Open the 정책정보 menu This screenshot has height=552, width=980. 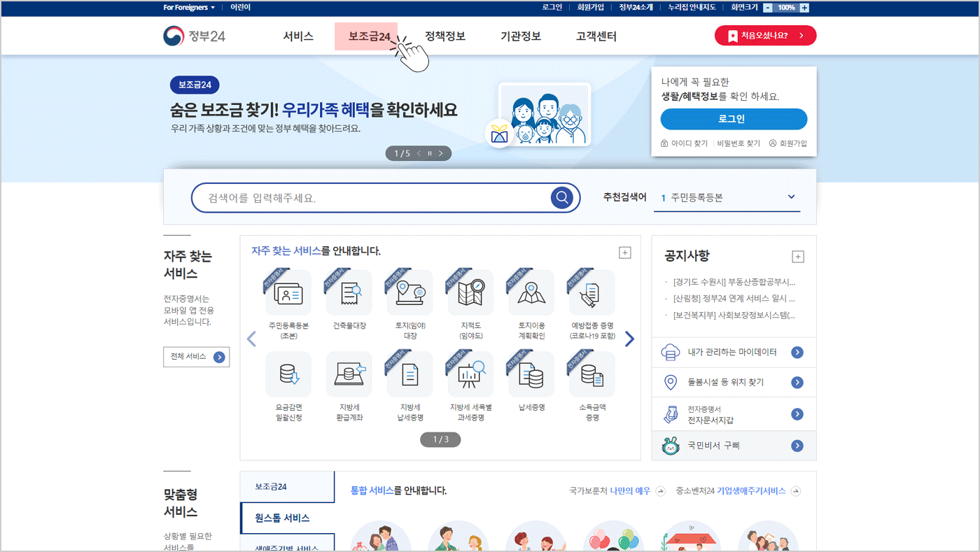click(x=445, y=36)
